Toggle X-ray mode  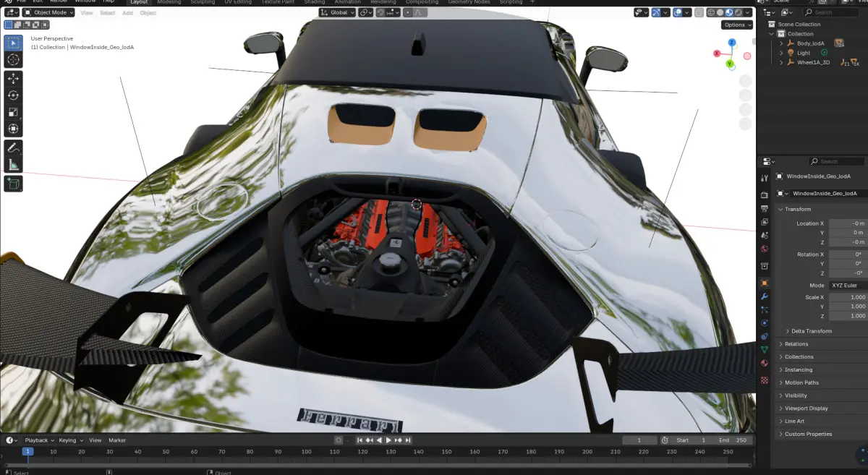pos(699,12)
